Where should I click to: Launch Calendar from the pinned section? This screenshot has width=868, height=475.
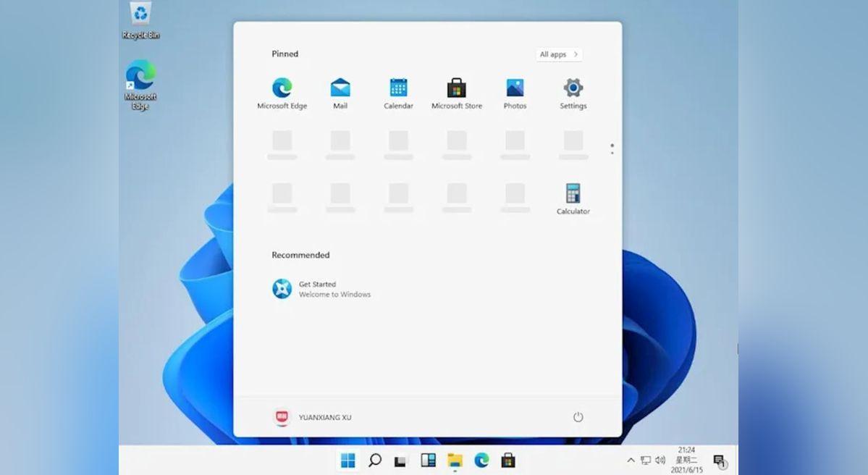[399, 93]
